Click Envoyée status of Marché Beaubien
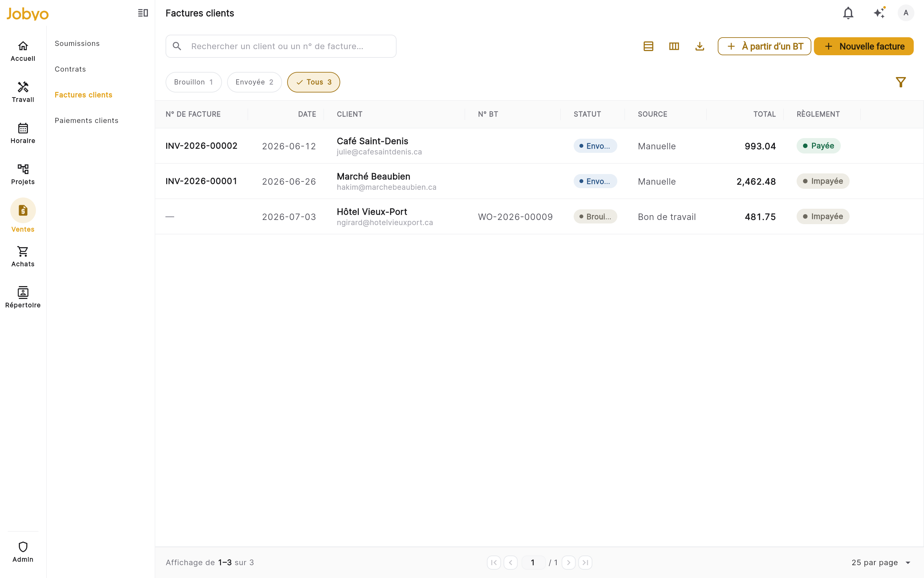Image resolution: width=924 pixels, height=578 pixels. pos(595,181)
